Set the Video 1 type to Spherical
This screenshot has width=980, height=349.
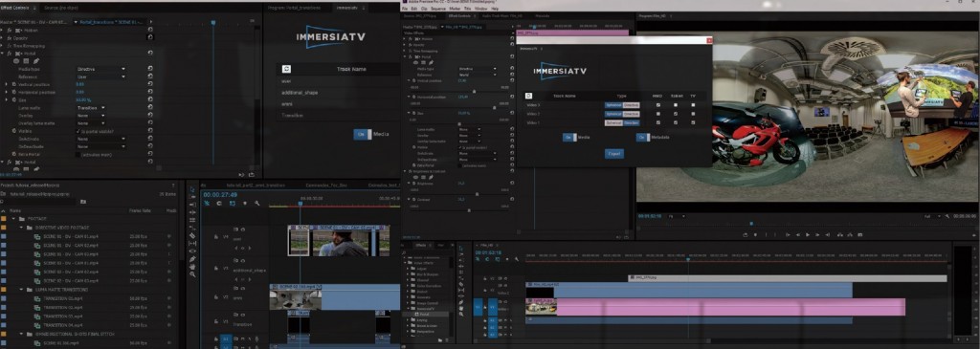point(613,123)
